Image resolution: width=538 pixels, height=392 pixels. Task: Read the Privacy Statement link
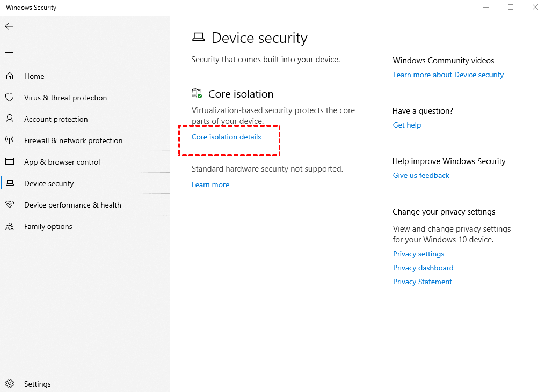[423, 282]
